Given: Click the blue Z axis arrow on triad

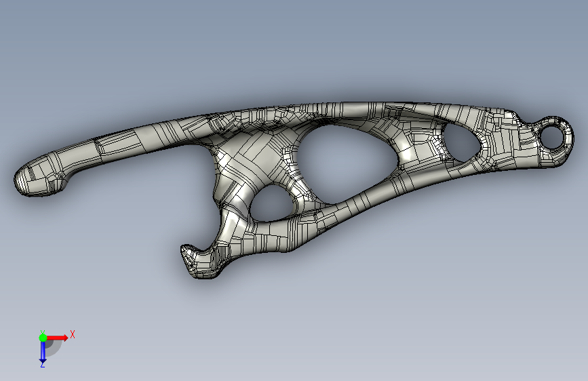Looking at the screenshot, I should [x=43, y=352].
